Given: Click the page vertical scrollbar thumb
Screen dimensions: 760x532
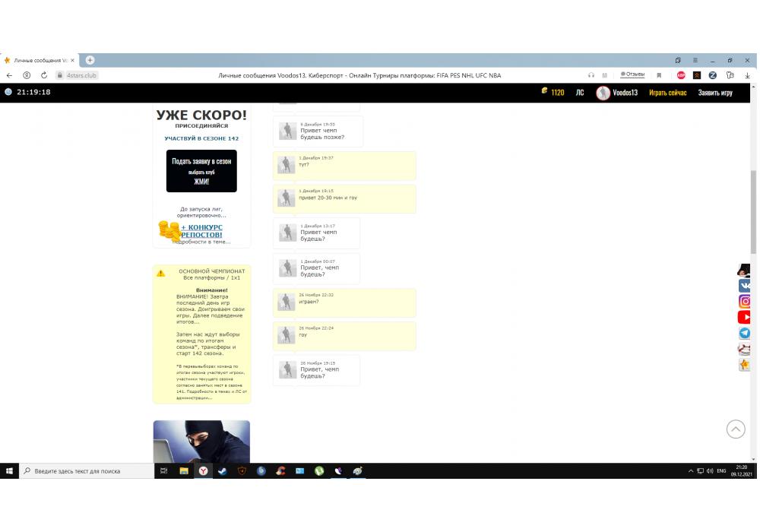Looking at the screenshot, I should click(x=753, y=212).
